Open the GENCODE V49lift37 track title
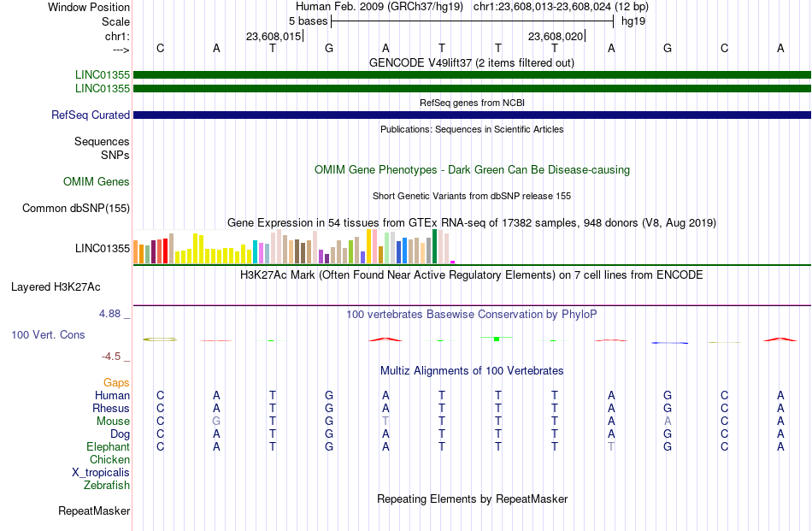The height and width of the screenshot is (531, 812). coord(472,63)
